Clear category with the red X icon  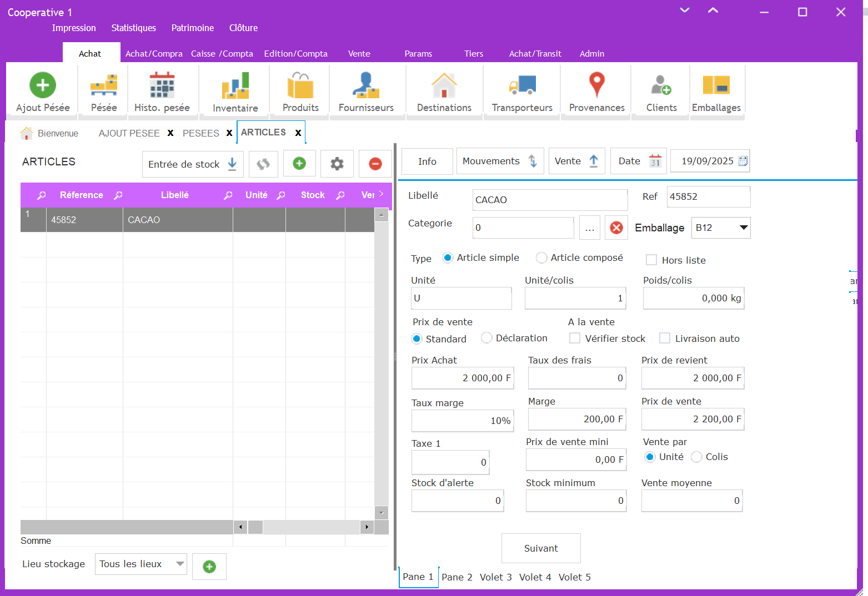(x=616, y=228)
